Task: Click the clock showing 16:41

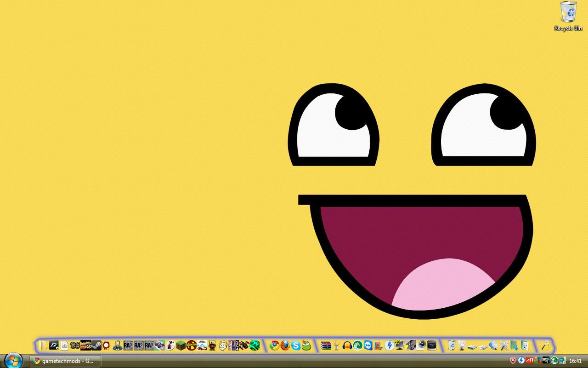Action: coord(576,361)
